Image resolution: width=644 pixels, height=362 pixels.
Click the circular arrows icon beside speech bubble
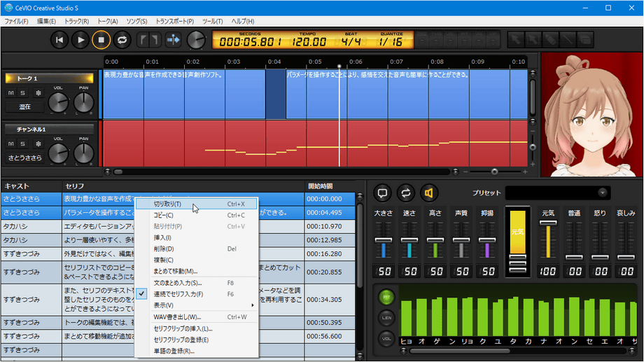click(405, 193)
